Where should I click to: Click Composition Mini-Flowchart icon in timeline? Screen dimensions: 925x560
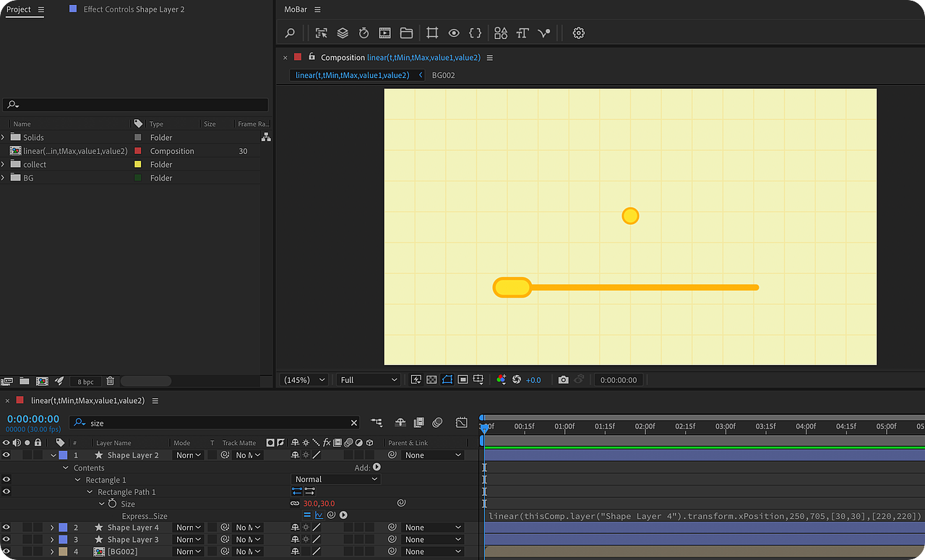(x=377, y=423)
